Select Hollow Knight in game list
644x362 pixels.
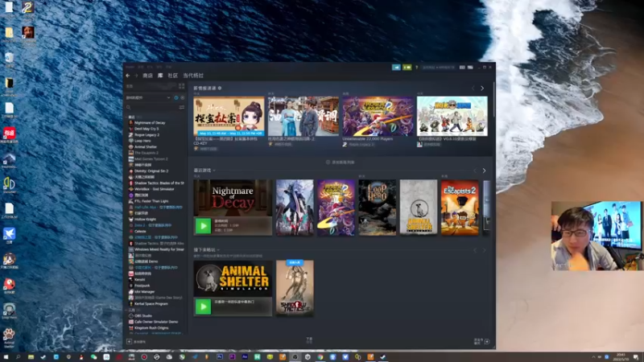[145, 219]
